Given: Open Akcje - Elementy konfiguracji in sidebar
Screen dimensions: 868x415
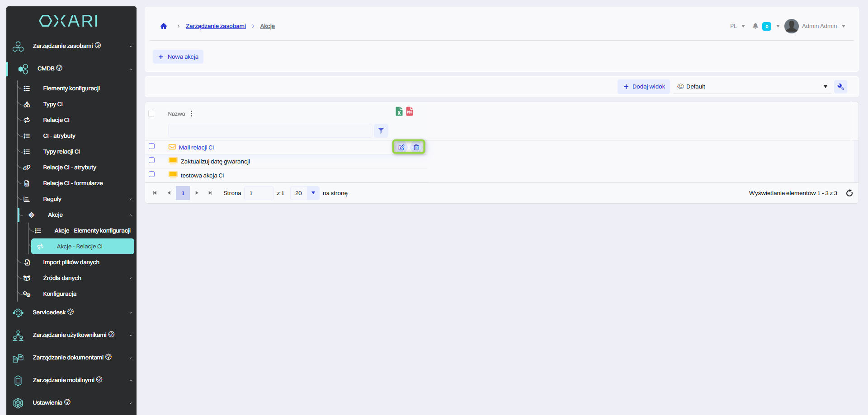Looking at the screenshot, I should [92, 231].
